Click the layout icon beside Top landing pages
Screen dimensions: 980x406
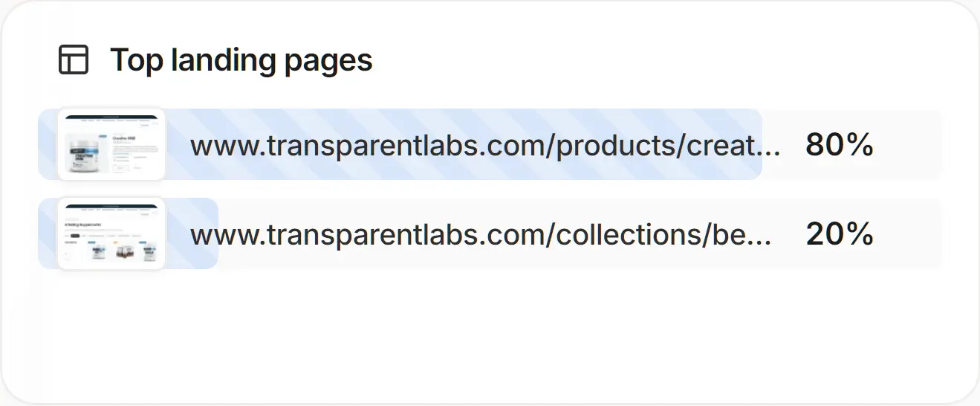click(x=74, y=59)
